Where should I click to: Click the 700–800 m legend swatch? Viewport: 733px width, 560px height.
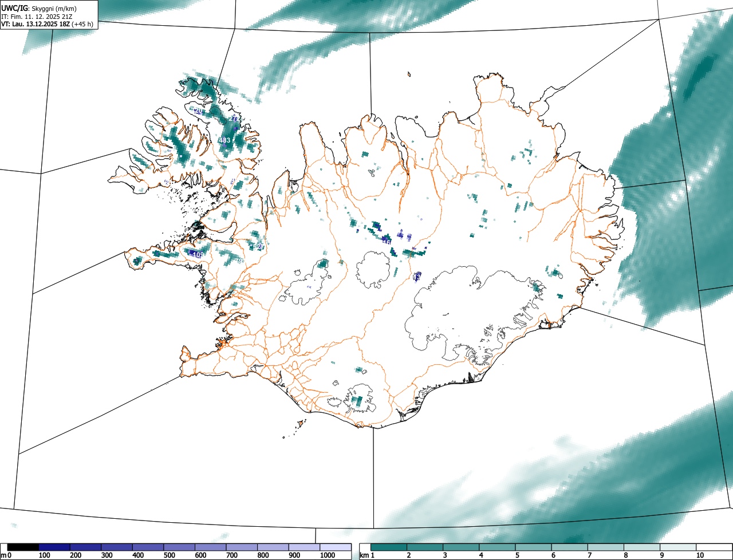tap(242, 547)
